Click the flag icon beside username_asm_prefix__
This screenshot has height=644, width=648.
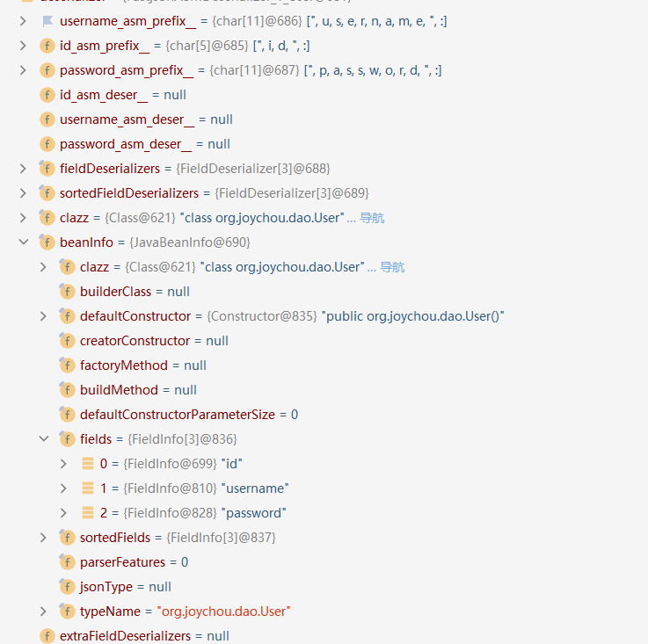(x=47, y=20)
